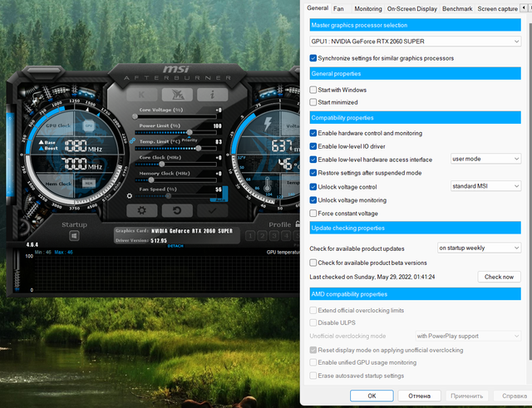The image size is (532, 408).
Task: Click DETACH under the driver version
Action: 175,246
